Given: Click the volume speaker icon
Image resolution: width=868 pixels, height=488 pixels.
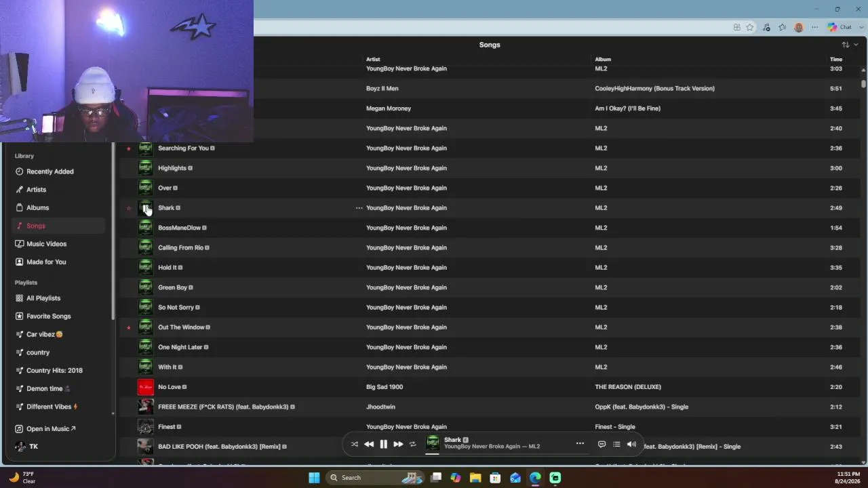Looking at the screenshot, I should click(x=631, y=444).
